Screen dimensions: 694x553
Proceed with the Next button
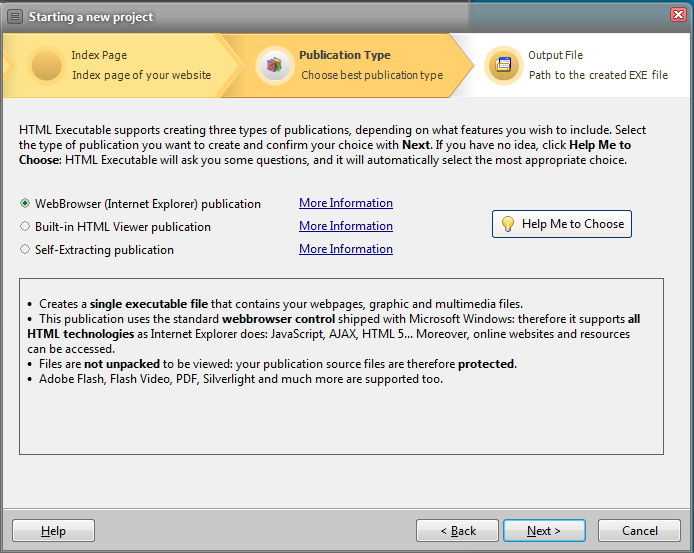544,530
